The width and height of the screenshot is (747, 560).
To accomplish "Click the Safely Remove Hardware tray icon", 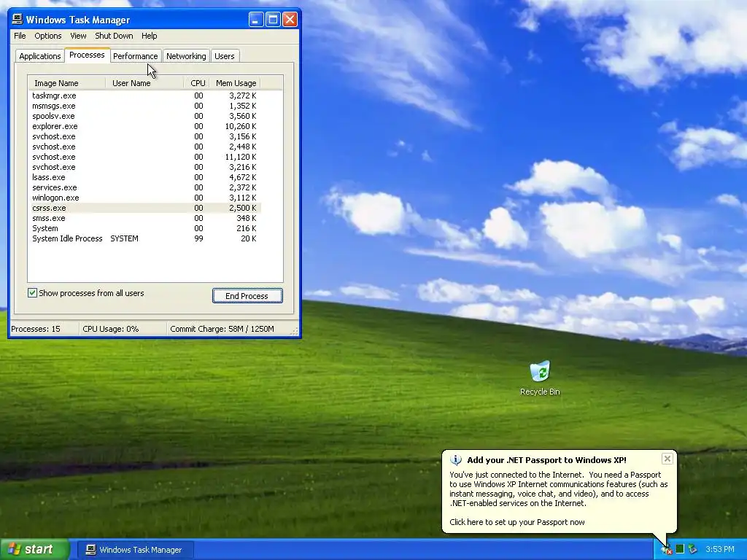I will point(693,550).
